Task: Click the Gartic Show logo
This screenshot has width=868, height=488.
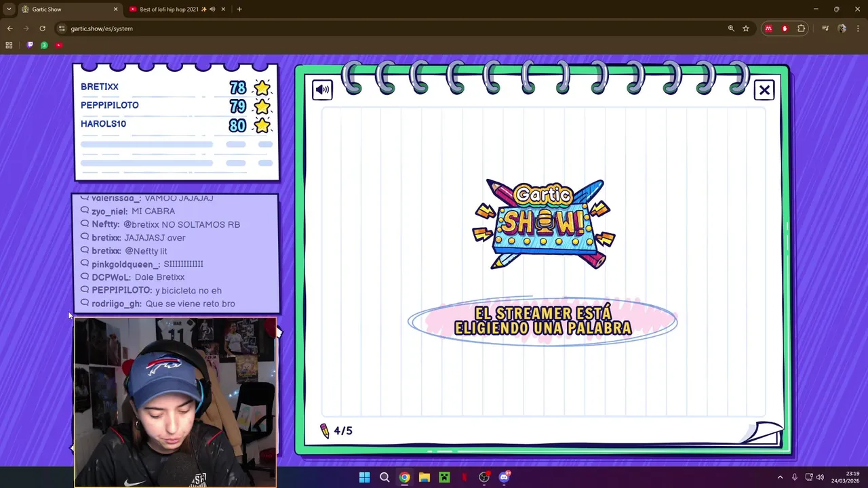Action: pyautogui.click(x=543, y=224)
